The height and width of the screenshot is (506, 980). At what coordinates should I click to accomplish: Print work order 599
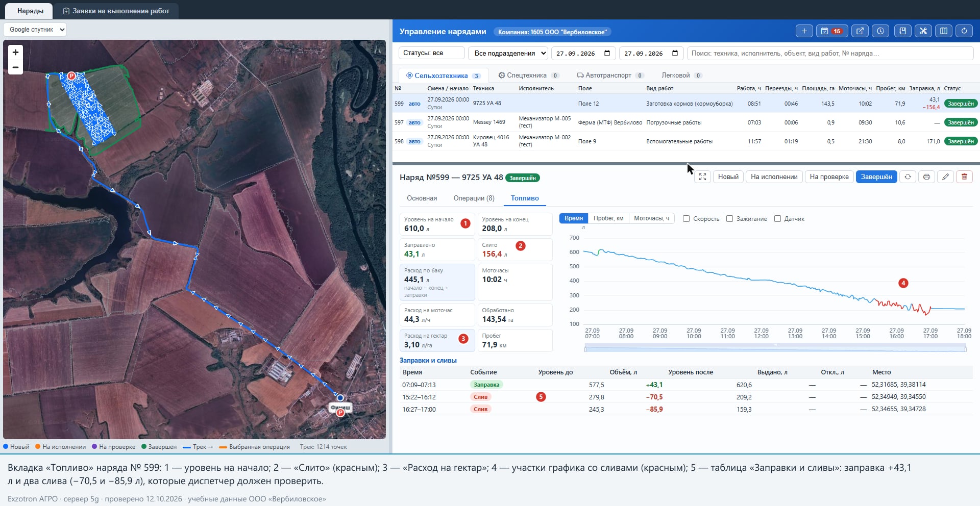(926, 177)
